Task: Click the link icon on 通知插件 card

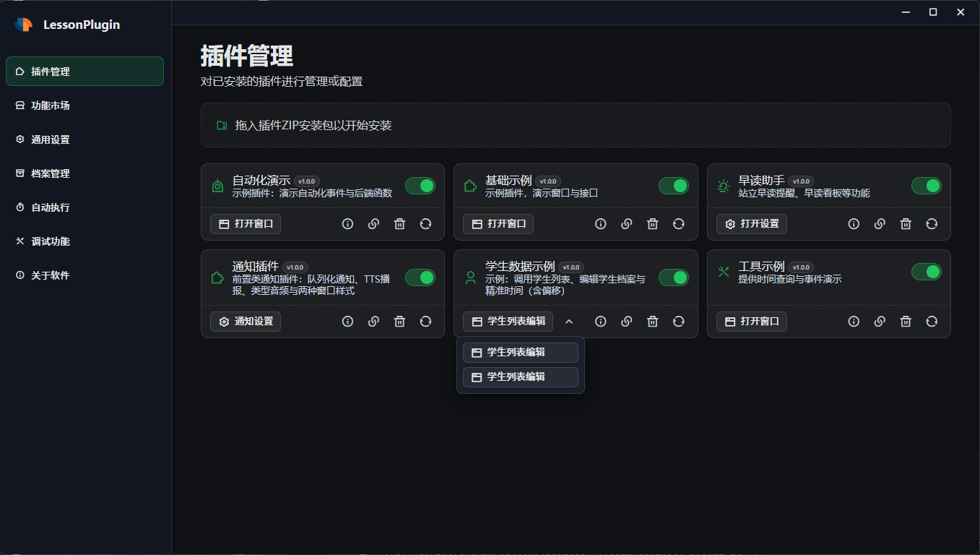Action: 373,322
